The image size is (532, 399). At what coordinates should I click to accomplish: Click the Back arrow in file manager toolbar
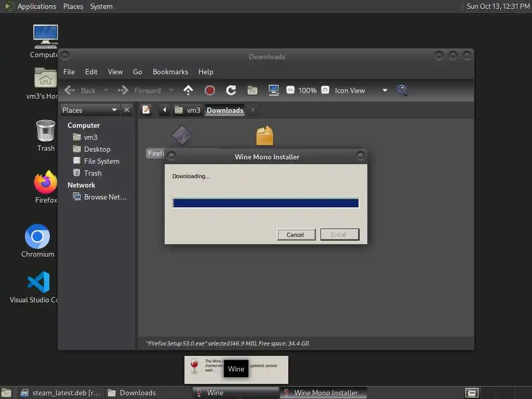click(70, 90)
